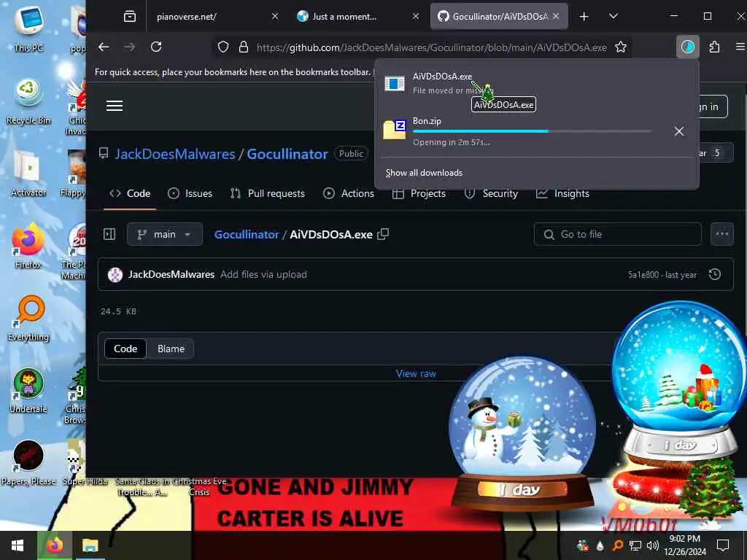Click the volume speaker tray icon
Screen dimensions: 747x560
click(x=652, y=545)
